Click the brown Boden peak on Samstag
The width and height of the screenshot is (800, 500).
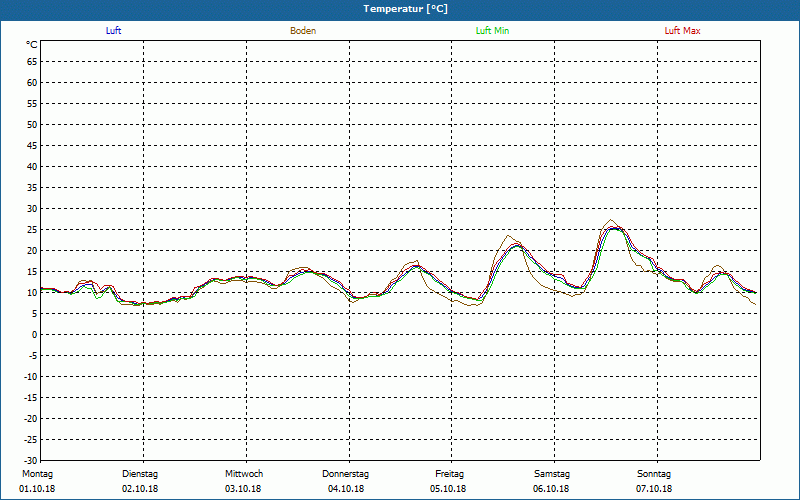click(x=611, y=220)
